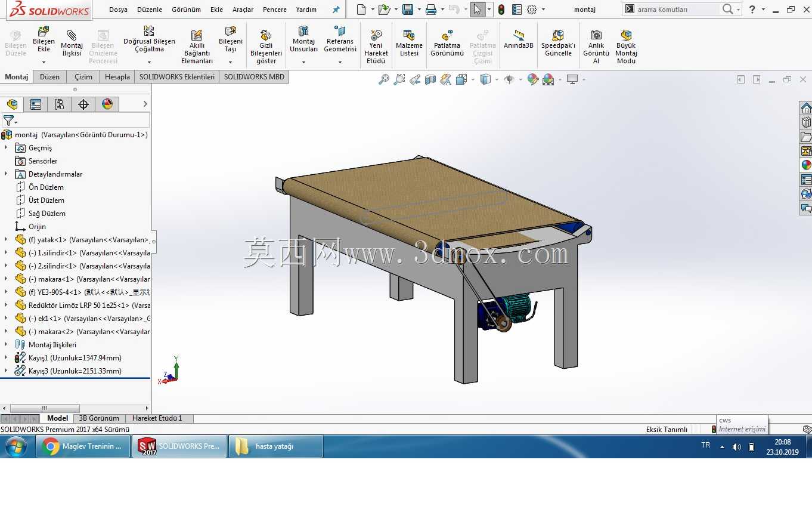
Task: Click the Bileşen Ekle (Insert Components) icon
Action: (x=44, y=32)
